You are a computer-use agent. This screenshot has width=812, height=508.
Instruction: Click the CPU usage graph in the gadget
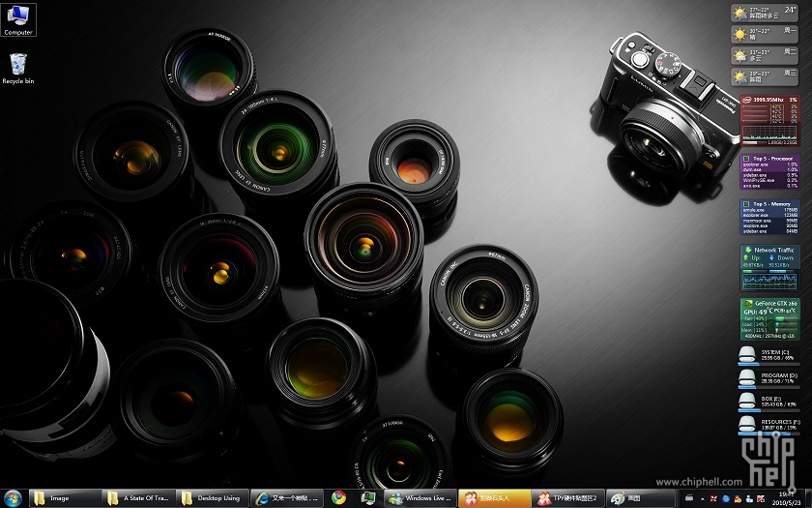769,132
